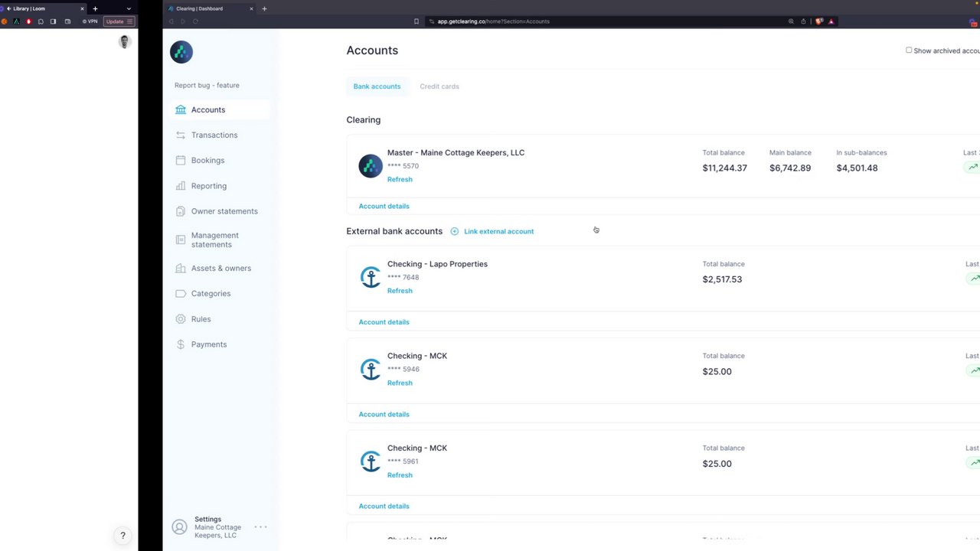Click the Bookings calendar icon
The image size is (980, 551).
click(x=181, y=161)
